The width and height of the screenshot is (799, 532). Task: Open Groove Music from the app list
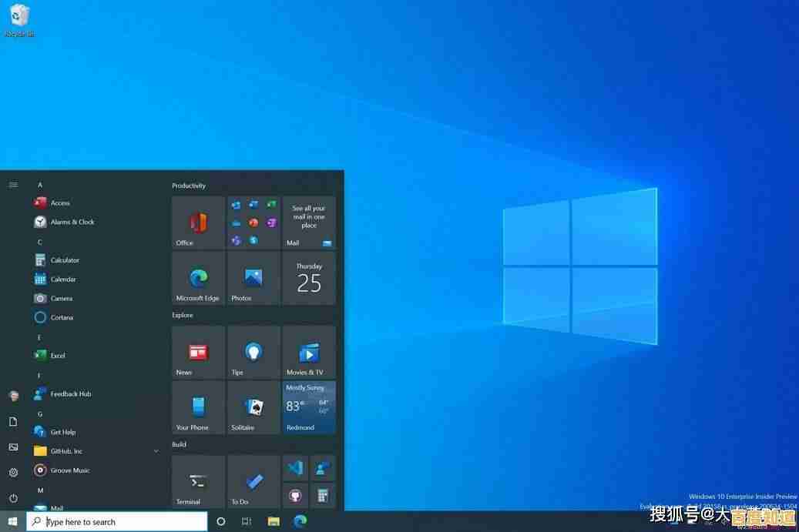click(x=69, y=470)
